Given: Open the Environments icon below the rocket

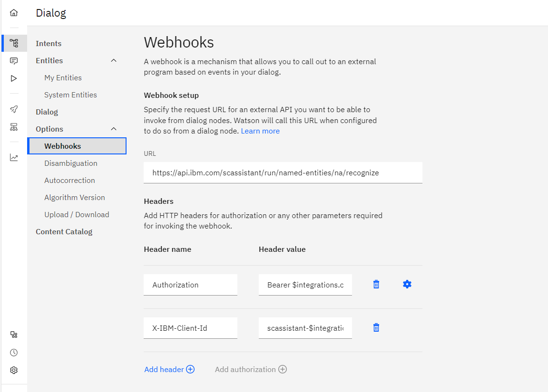Looking at the screenshot, I should pos(14,127).
